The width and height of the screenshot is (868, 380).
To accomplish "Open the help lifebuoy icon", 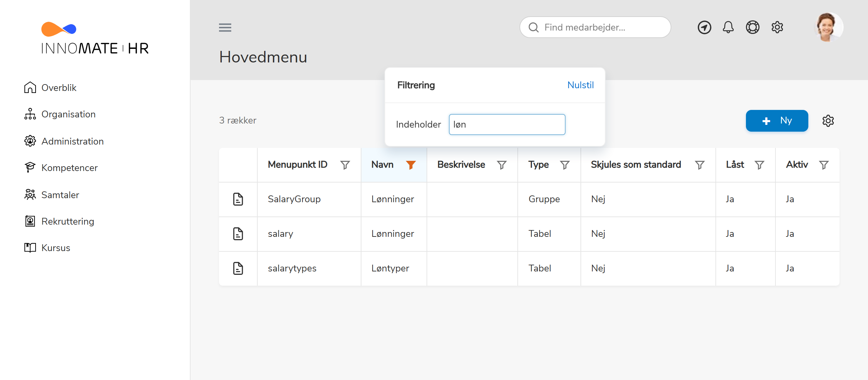I will click(752, 27).
